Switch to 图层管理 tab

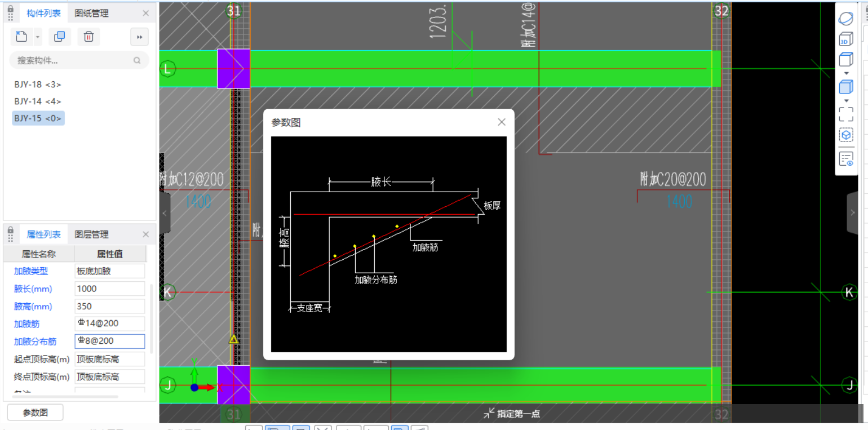coord(92,234)
